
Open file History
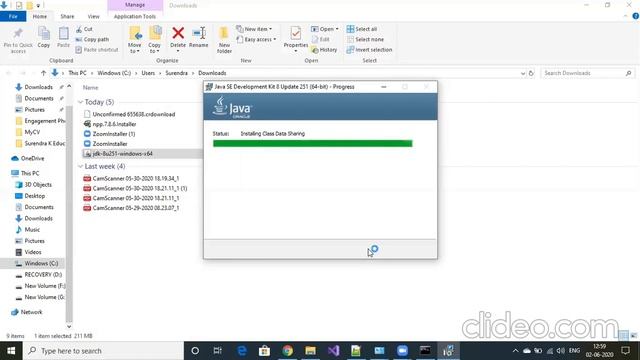point(324,49)
